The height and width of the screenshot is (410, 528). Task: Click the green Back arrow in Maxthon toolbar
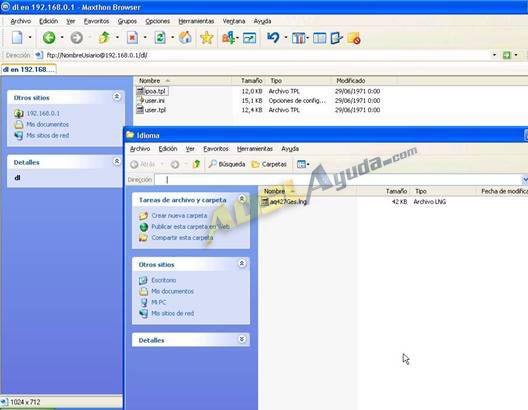49,37
